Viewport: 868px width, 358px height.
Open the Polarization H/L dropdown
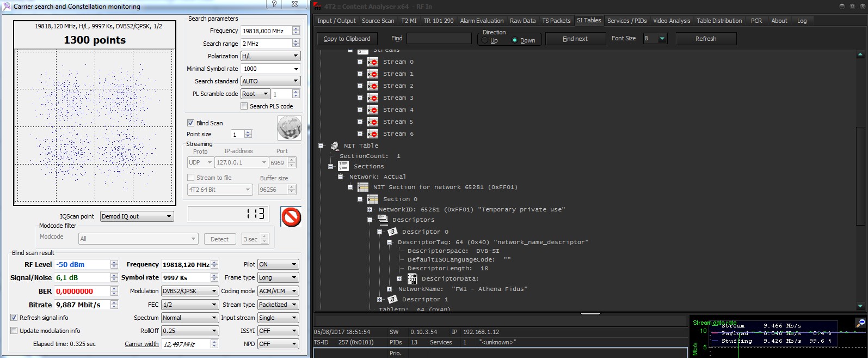[270, 56]
